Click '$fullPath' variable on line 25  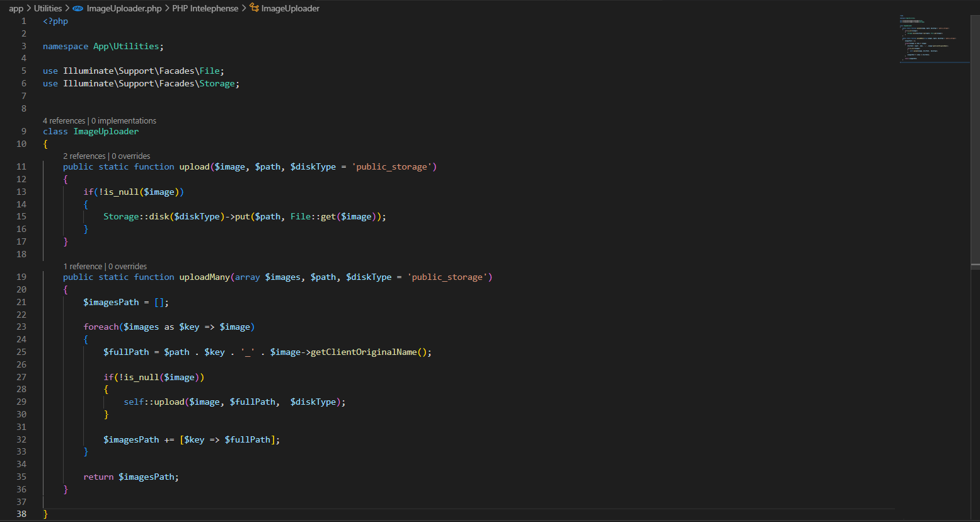pyautogui.click(x=126, y=352)
